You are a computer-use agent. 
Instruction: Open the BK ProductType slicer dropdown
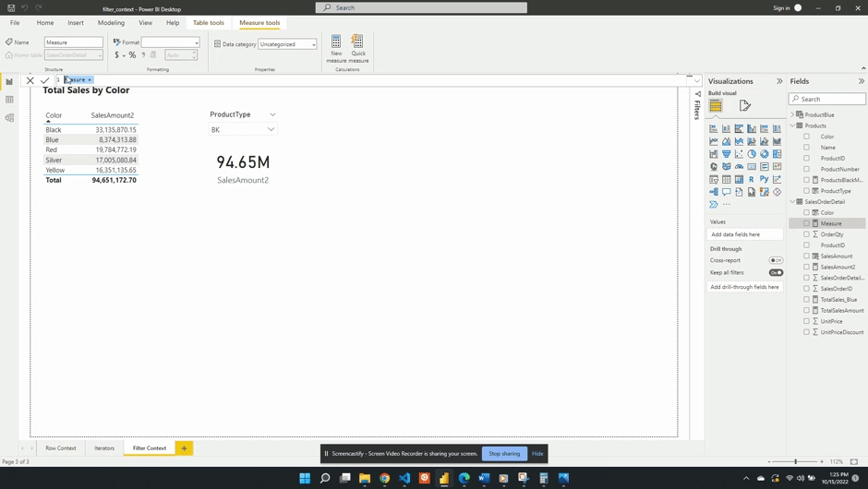271,130
